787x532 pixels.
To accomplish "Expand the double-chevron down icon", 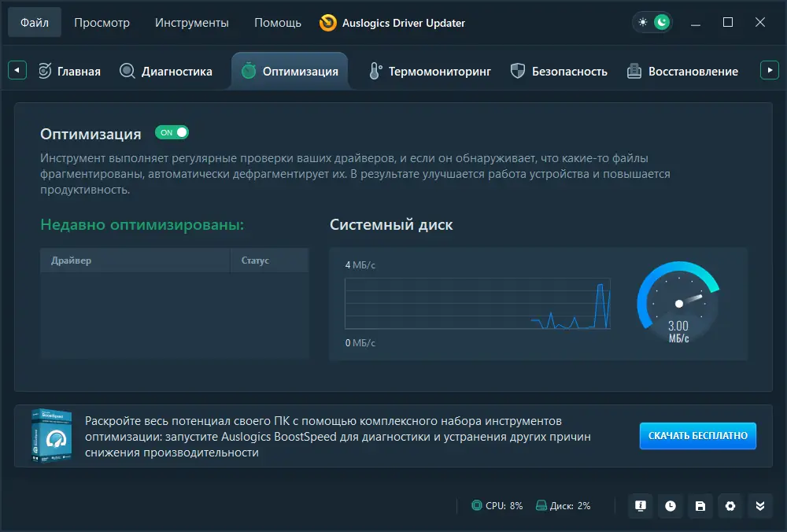I will (x=760, y=506).
